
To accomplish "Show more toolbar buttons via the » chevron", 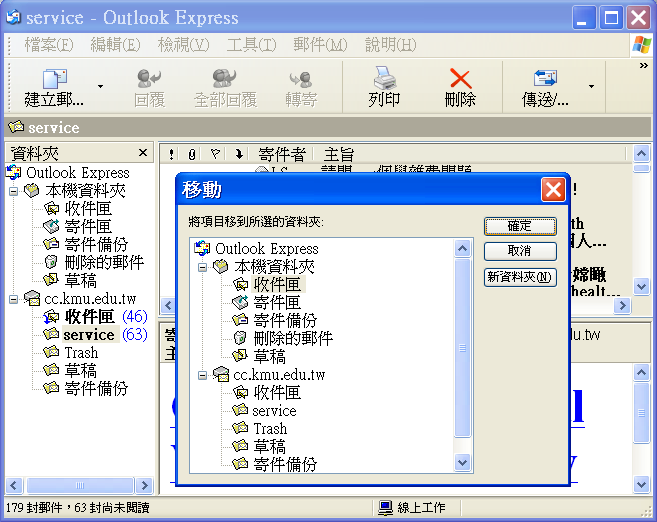I will click(643, 65).
